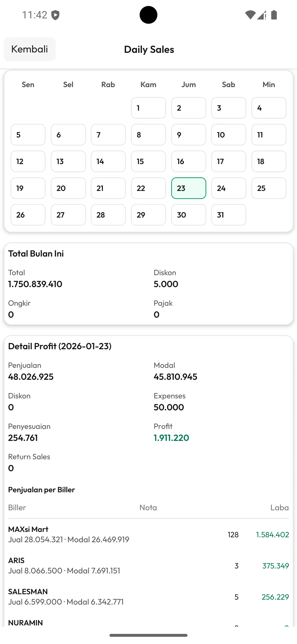Tap the Total Bulan Ini heading
Image resolution: width=297 pixels, height=644 pixels.
tap(36, 253)
